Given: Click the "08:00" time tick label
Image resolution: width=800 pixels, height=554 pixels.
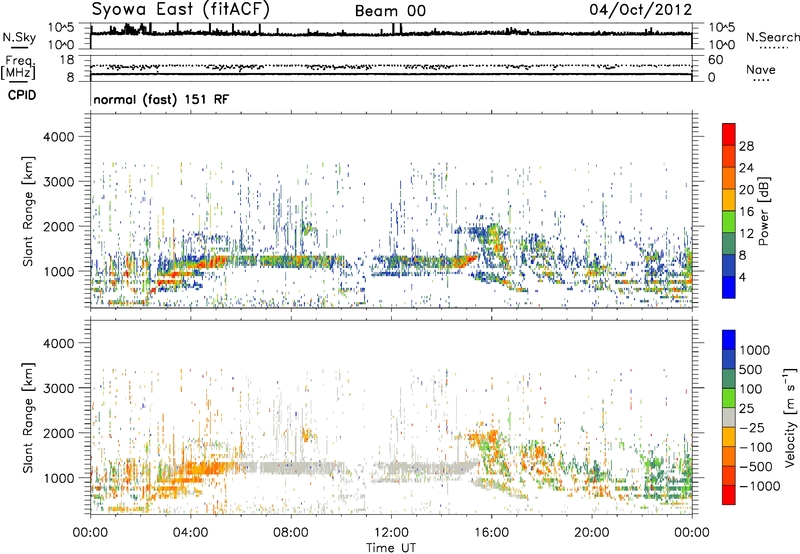Looking at the screenshot, I should pyautogui.click(x=291, y=533).
